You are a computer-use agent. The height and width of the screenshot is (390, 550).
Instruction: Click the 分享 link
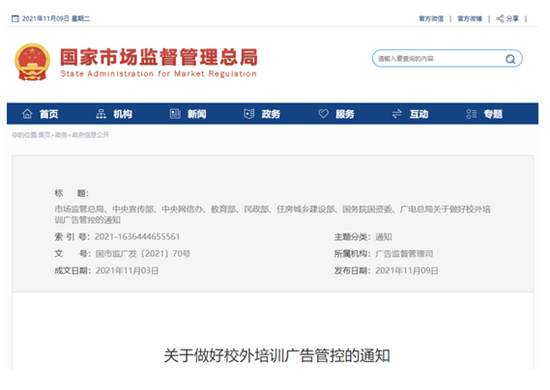(x=512, y=19)
